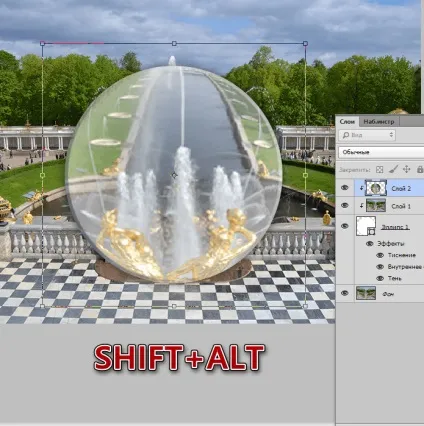Image resolution: width=424 pixels, height=426 pixels.
Task: Click the top-right corner transform handle
Action: pos(305,44)
